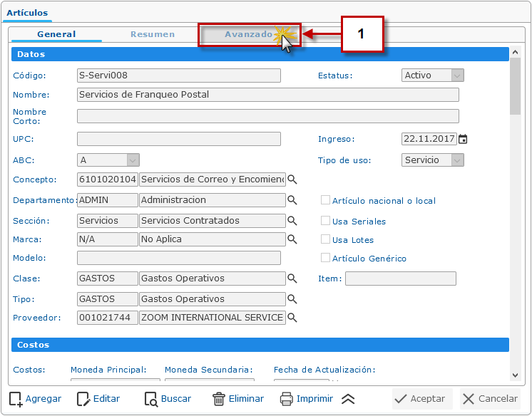Expand the Estatus dropdown

457,76
